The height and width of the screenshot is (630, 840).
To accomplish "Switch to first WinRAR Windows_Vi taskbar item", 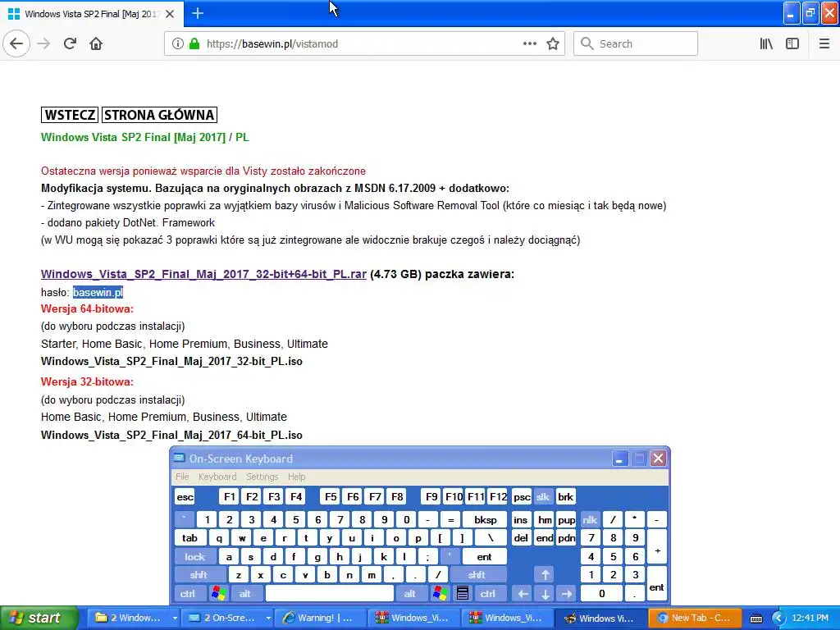I will tap(413, 618).
